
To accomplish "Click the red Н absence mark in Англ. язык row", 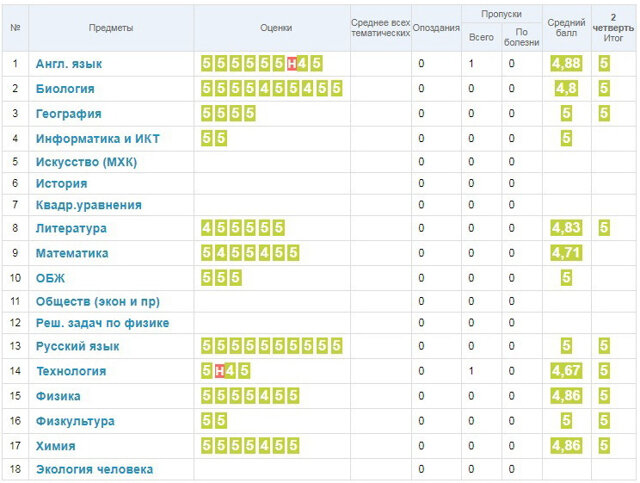I will coord(291,64).
